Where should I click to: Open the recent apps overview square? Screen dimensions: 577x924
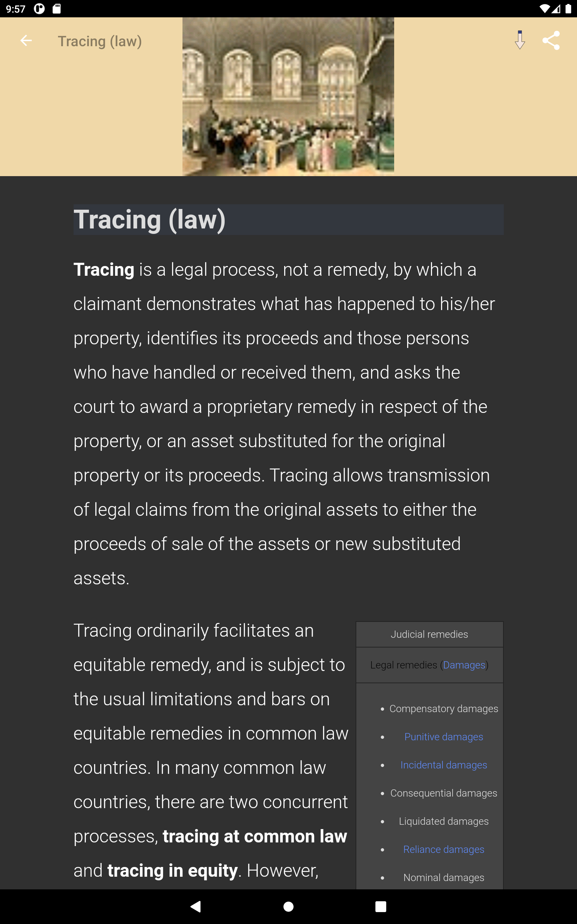click(380, 907)
